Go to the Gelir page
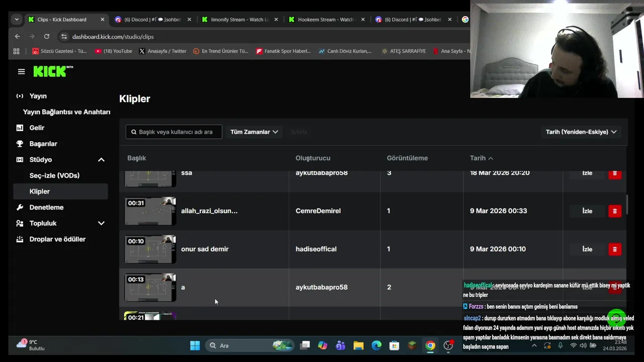This screenshot has width=644, height=362. (37, 128)
